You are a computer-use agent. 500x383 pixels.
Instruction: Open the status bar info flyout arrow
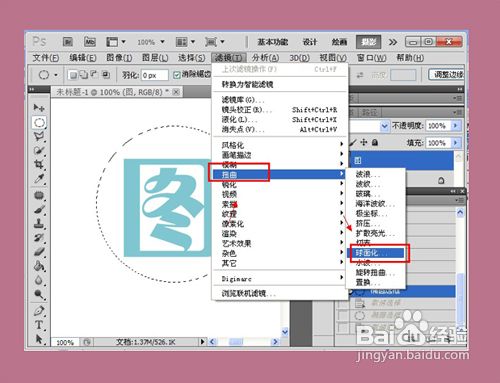(202, 341)
